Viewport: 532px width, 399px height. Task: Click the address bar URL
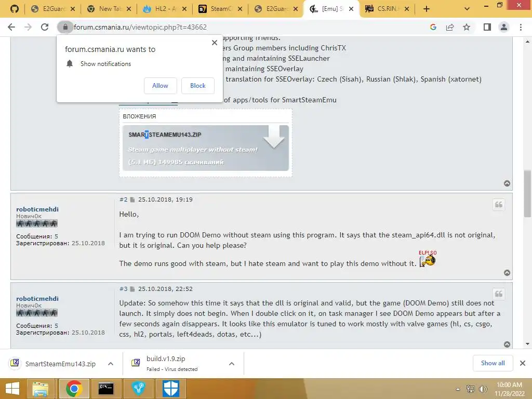click(x=140, y=27)
